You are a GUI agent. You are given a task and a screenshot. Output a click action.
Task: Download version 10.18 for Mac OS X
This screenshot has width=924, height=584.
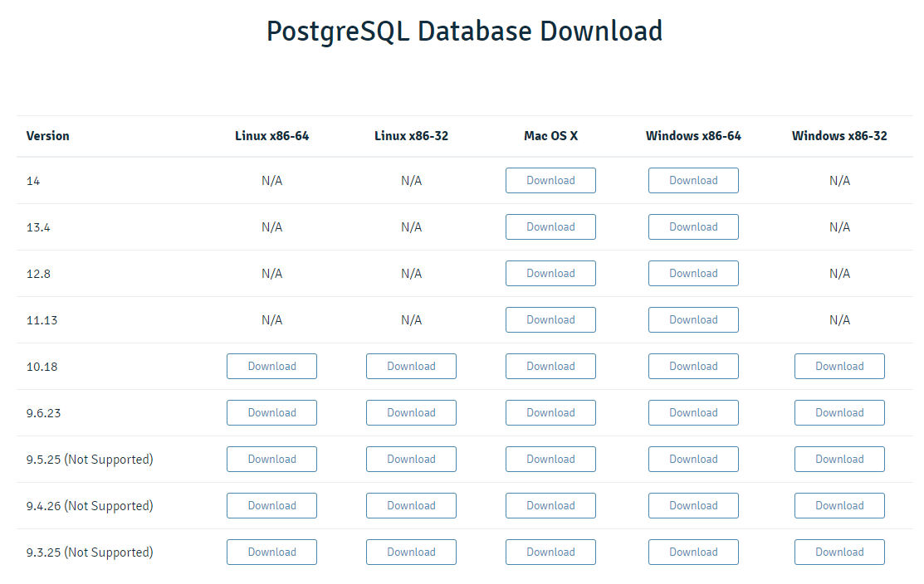pos(550,366)
